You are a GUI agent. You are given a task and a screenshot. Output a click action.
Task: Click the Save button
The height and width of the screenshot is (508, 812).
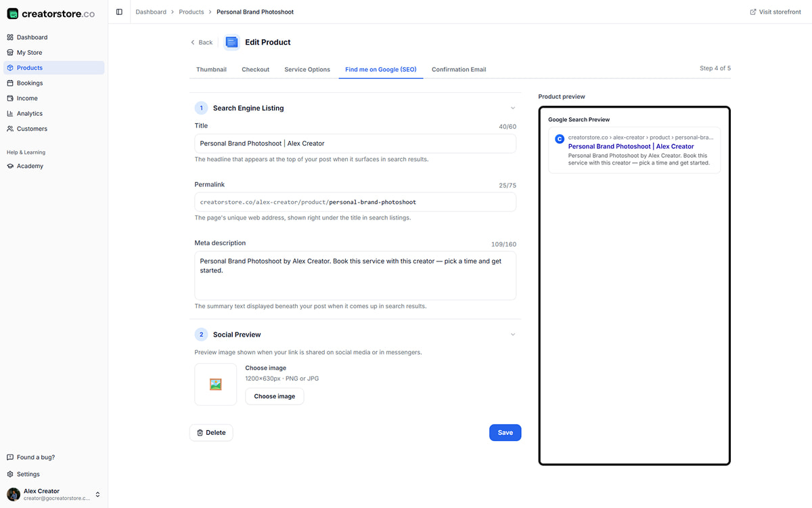[x=505, y=433]
